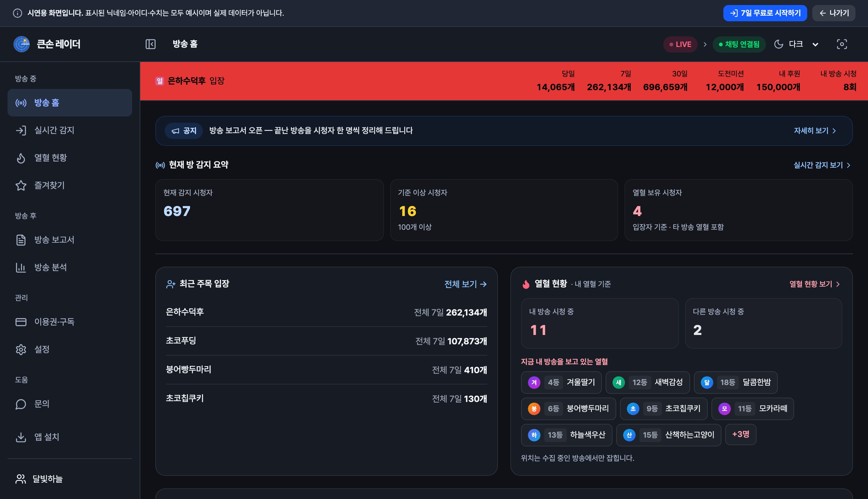Open the 자세히 보기 notice link
Viewport: 868px width, 499px height.
click(815, 131)
